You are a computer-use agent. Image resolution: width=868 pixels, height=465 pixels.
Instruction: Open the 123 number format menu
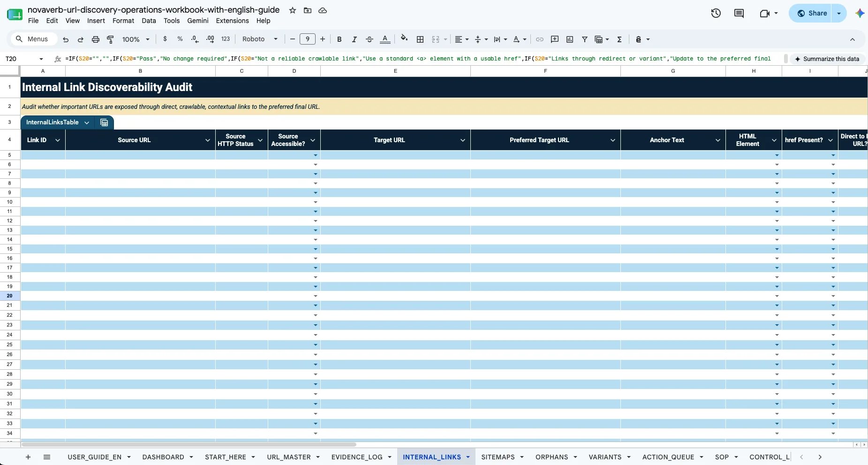coord(226,39)
